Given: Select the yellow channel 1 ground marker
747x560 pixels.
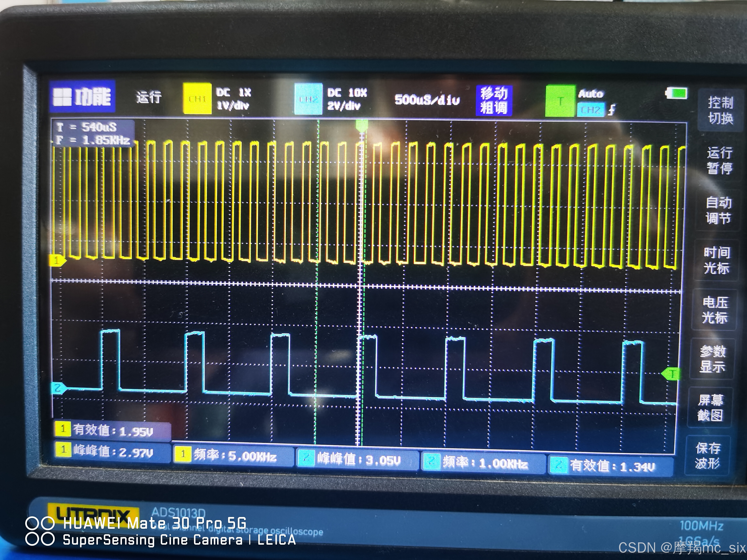Looking at the screenshot, I should [x=57, y=260].
